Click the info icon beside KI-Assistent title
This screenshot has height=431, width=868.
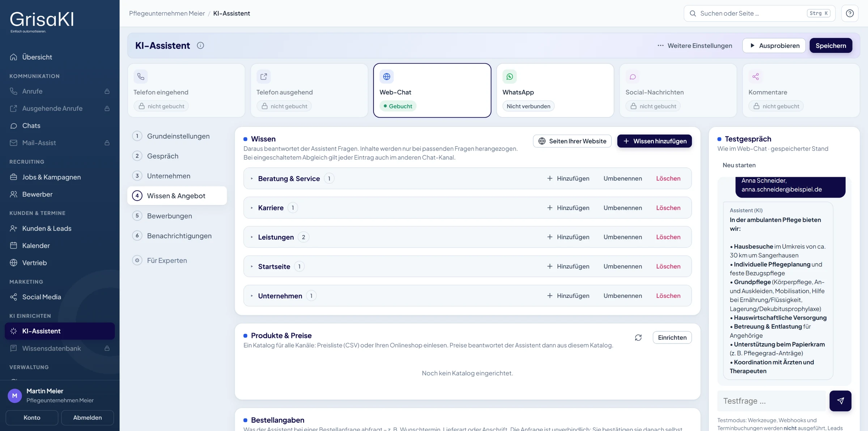point(200,46)
